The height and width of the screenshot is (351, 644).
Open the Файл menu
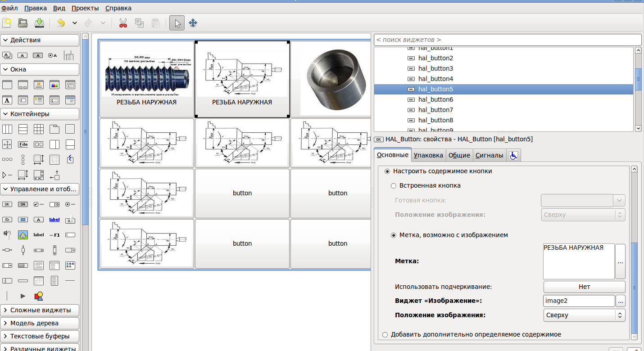pyautogui.click(x=10, y=8)
